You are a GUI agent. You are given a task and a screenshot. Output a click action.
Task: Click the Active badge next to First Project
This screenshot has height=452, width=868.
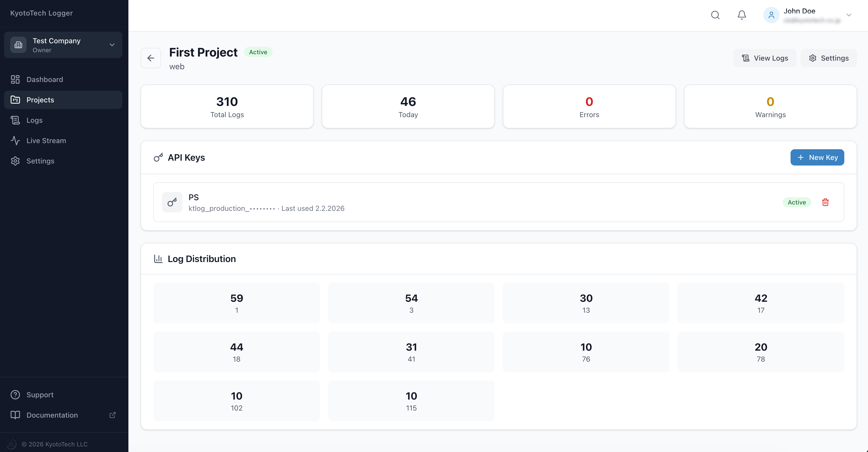[x=258, y=52]
